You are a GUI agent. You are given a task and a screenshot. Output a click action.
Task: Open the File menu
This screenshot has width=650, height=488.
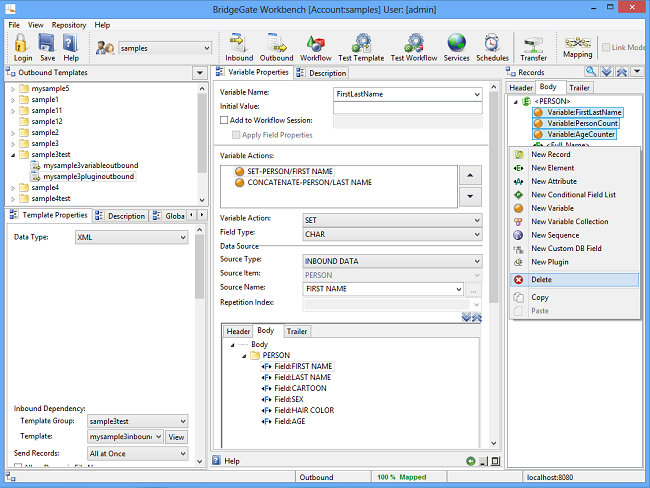tap(14, 25)
